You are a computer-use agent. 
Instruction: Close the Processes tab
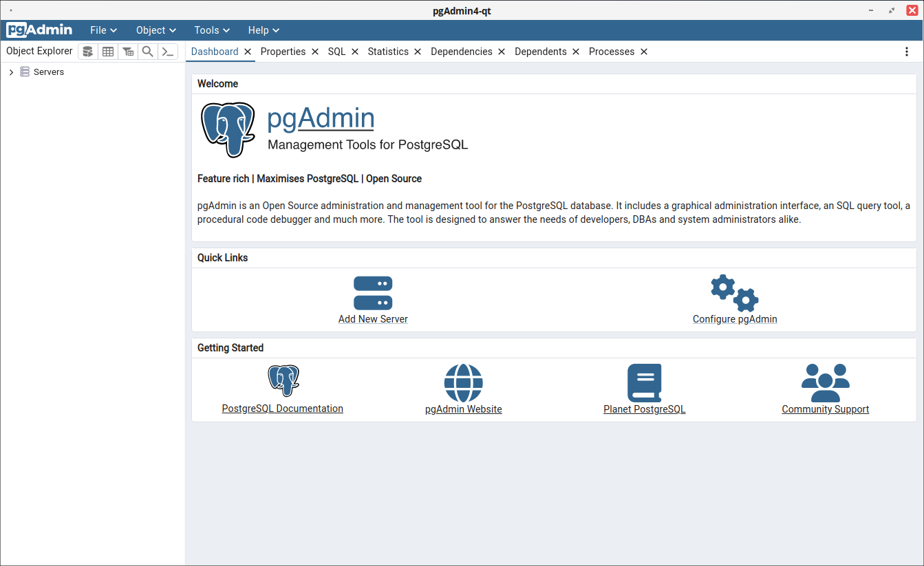point(644,52)
